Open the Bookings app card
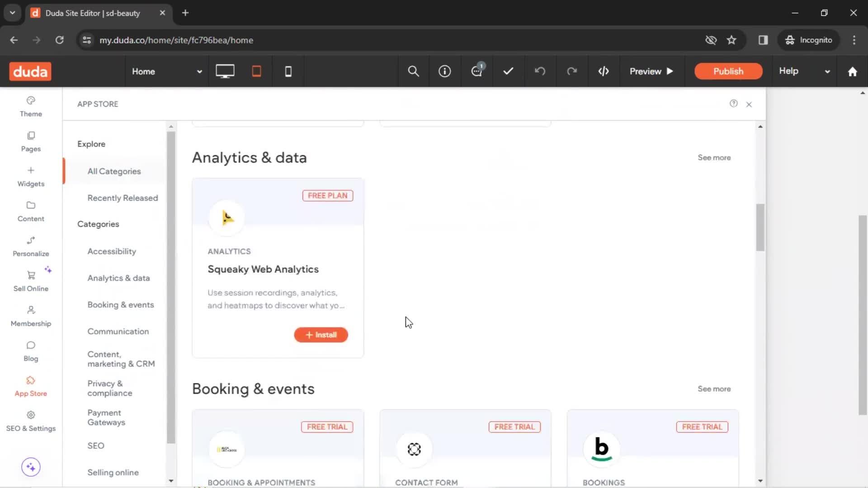Viewport: 868px width, 488px height. [x=653, y=448]
